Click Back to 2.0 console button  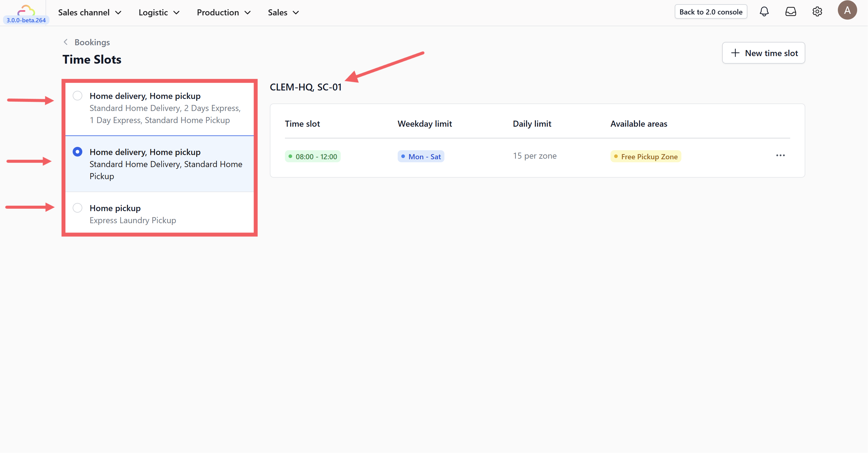click(711, 12)
